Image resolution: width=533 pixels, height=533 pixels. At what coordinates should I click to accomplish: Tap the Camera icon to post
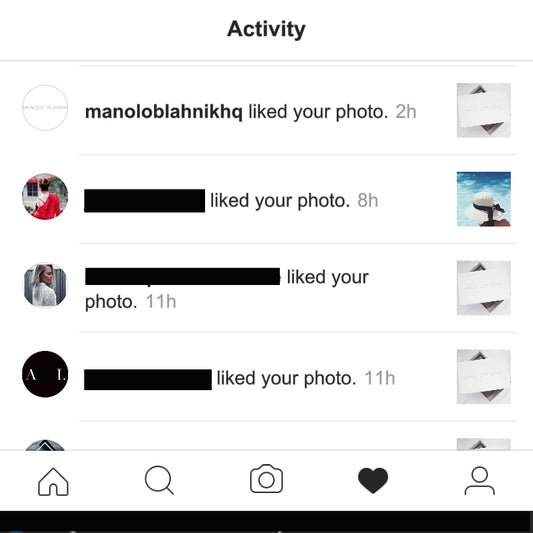[266, 479]
